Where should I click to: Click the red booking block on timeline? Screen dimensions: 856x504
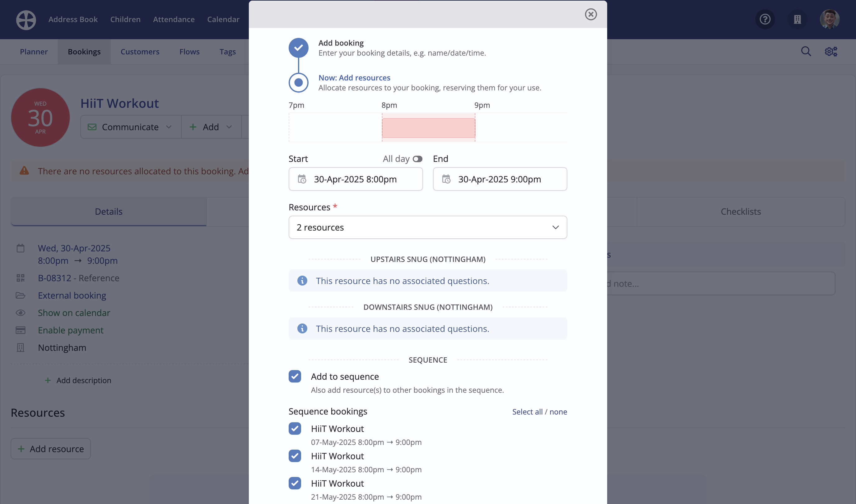coord(428,128)
